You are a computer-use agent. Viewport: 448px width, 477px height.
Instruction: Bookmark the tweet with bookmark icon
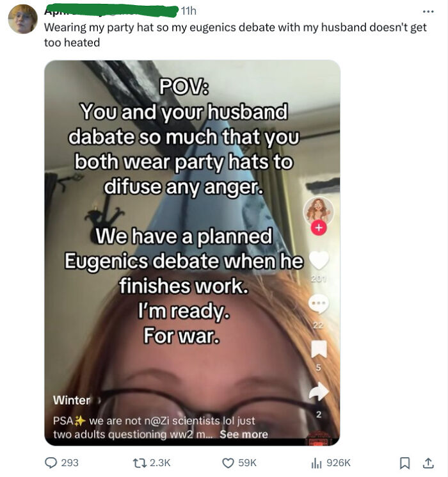[404, 463]
